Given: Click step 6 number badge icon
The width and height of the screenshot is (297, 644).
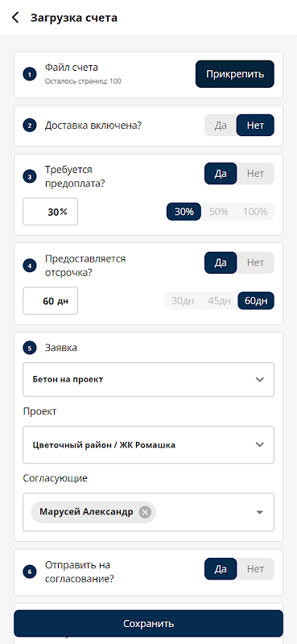Looking at the screenshot, I should point(30,572).
